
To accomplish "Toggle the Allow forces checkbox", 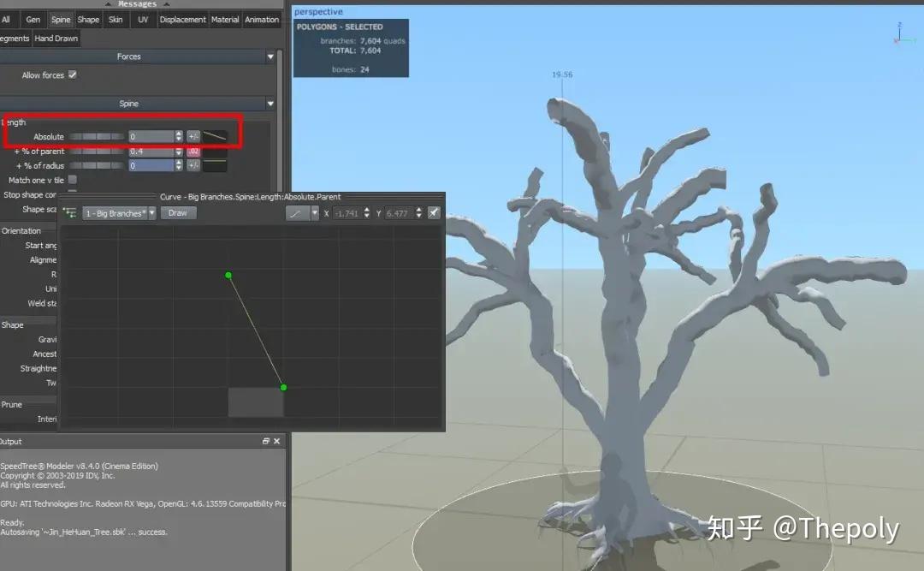I will pyautogui.click(x=73, y=75).
